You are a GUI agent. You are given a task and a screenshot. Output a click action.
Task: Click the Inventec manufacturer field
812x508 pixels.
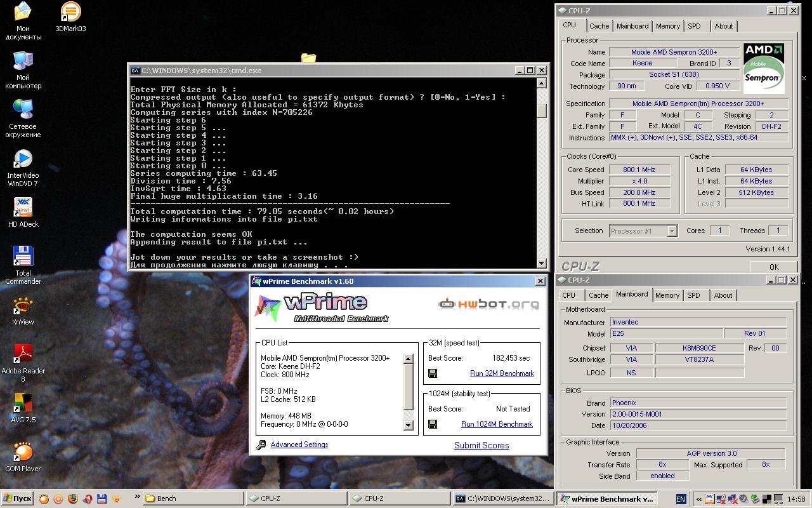(698, 322)
